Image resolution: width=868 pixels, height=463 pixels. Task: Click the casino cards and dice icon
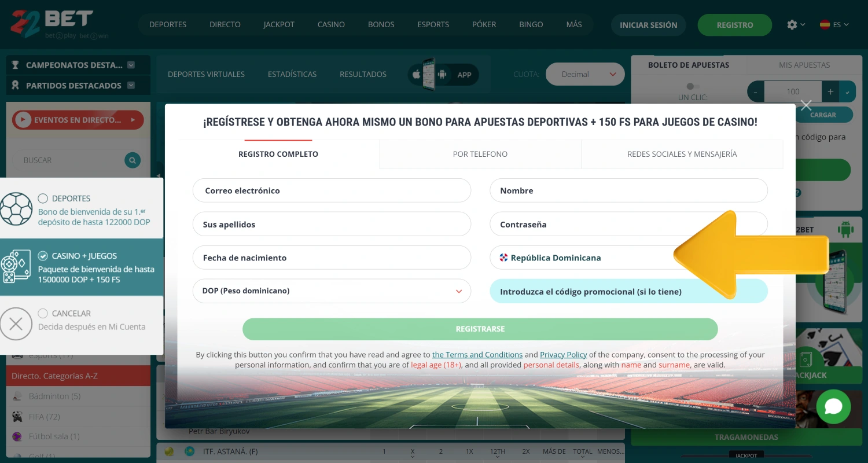[x=16, y=267]
